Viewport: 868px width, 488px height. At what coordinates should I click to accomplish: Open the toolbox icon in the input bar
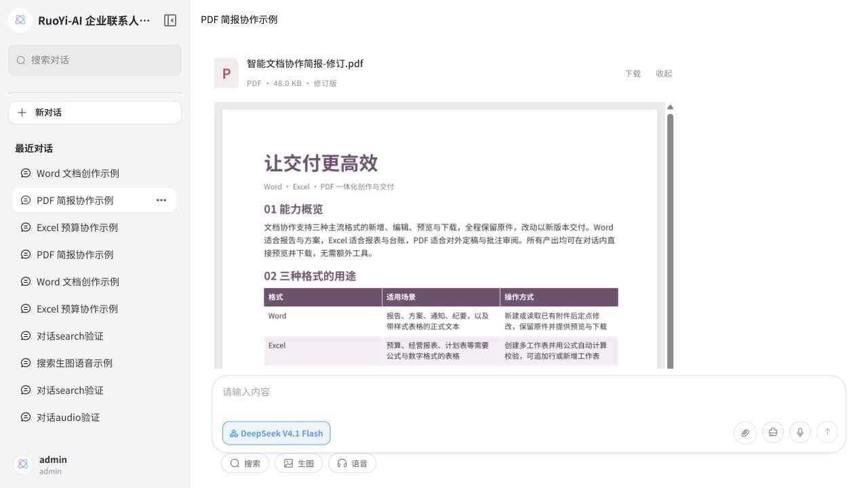(x=773, y=432)
